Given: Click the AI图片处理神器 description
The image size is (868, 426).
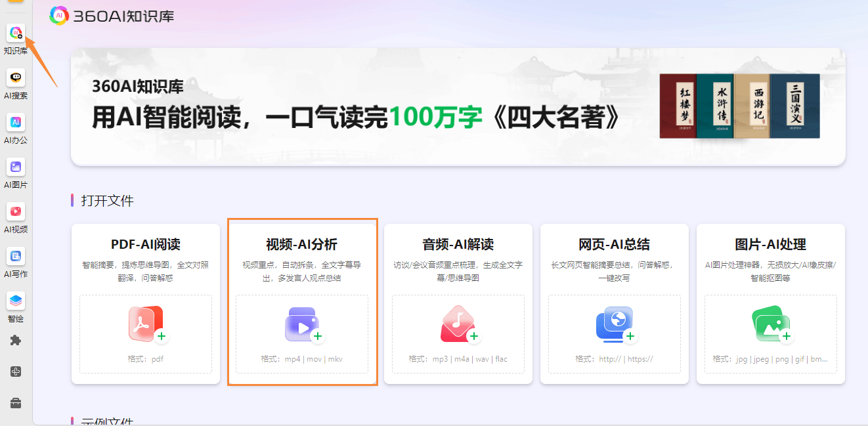Looking at the screenshot, I should tap(771, 271).
